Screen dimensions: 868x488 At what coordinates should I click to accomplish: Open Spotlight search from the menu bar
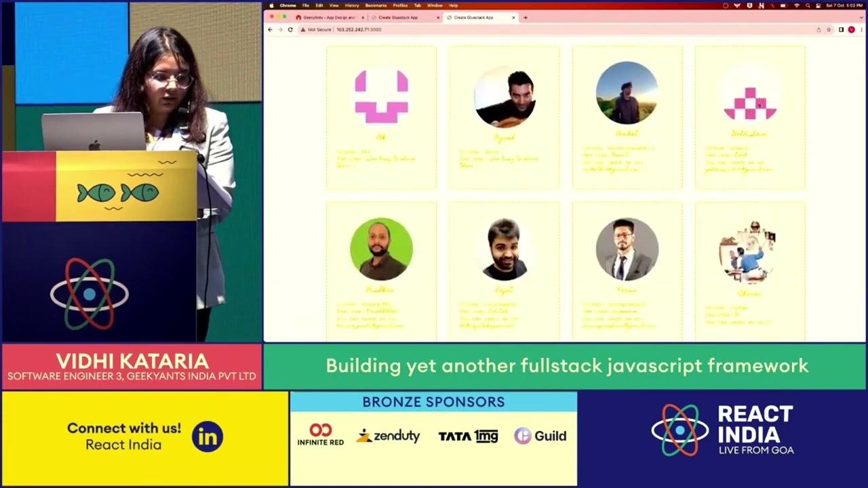[808, 5]
